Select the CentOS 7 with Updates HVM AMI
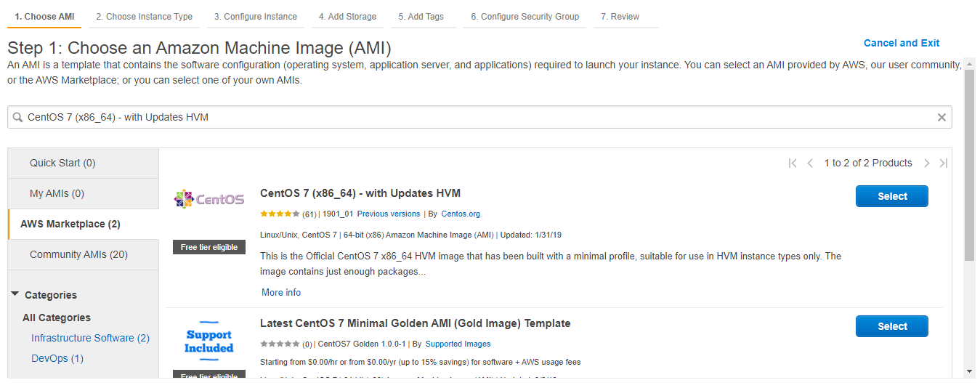 (x=892, y=196)
